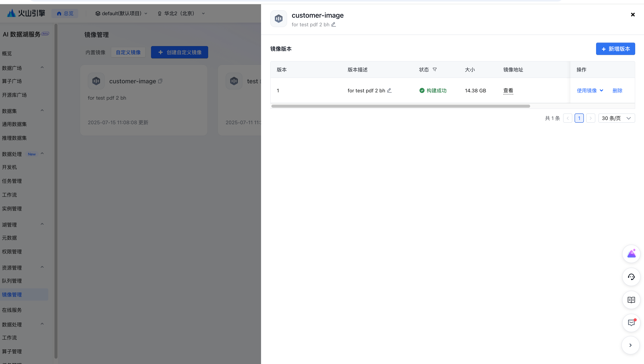
Task: Click the 新增版本 button
Action: (x=615, y=49)
